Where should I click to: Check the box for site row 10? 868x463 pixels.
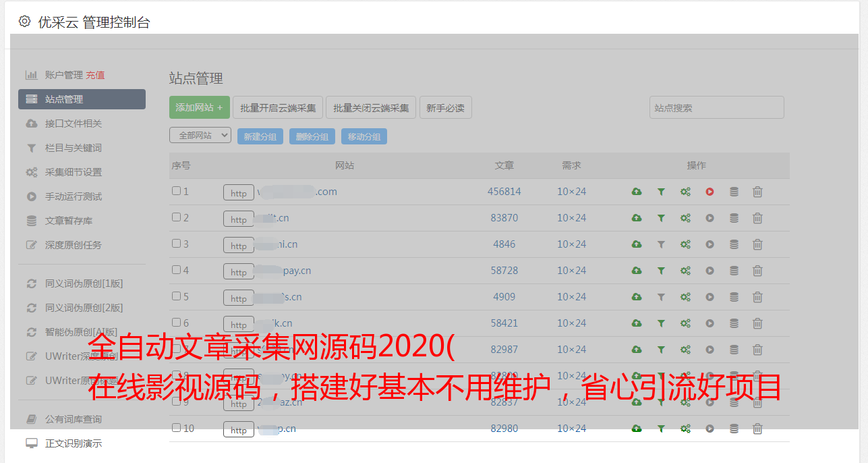[176, 428]
